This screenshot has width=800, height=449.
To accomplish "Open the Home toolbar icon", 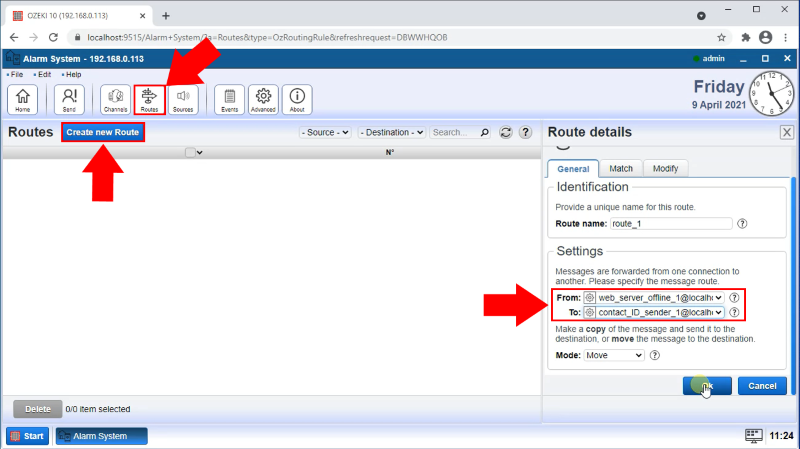I will pos(22,99).
